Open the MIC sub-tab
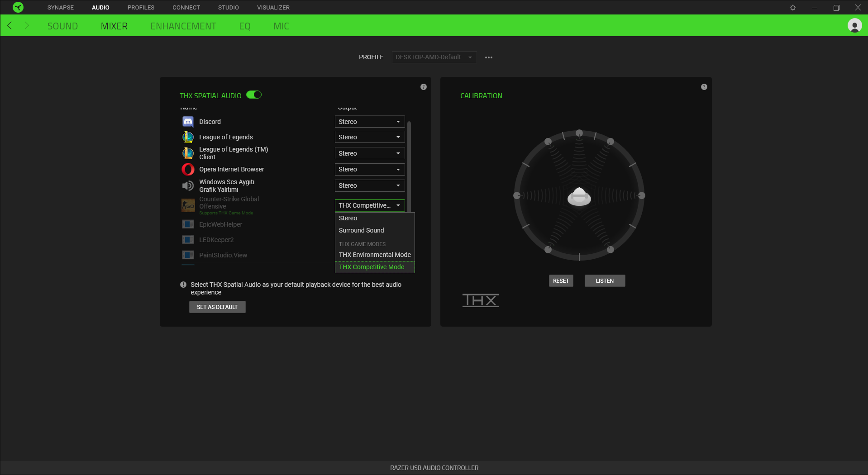 click(281, 26)
